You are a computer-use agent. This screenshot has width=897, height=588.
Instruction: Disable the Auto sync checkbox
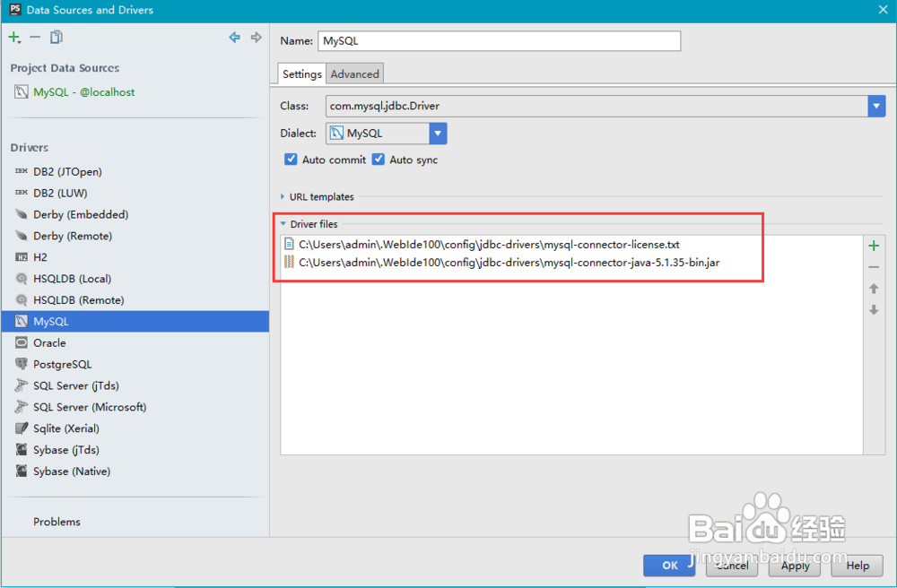point(378,160)
